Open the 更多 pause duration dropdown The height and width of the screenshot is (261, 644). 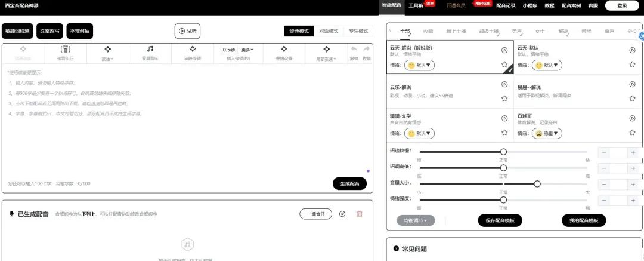pos(247,50)
